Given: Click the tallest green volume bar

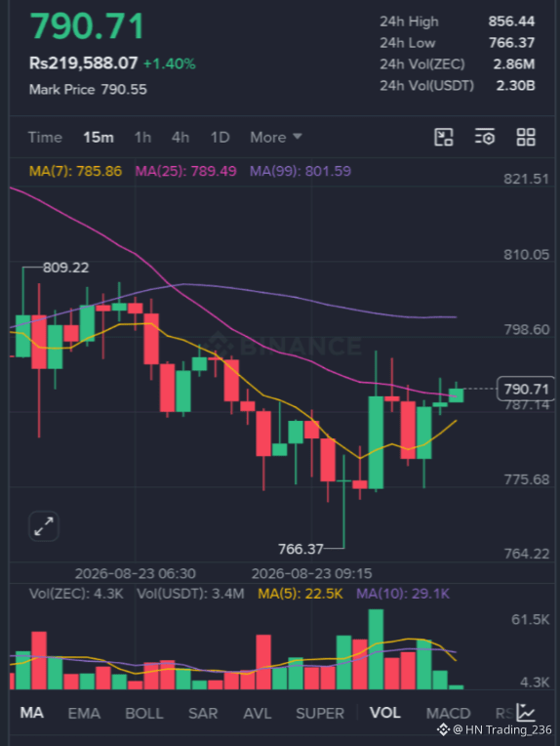Looking at the screenshot, I should [376, 649].
